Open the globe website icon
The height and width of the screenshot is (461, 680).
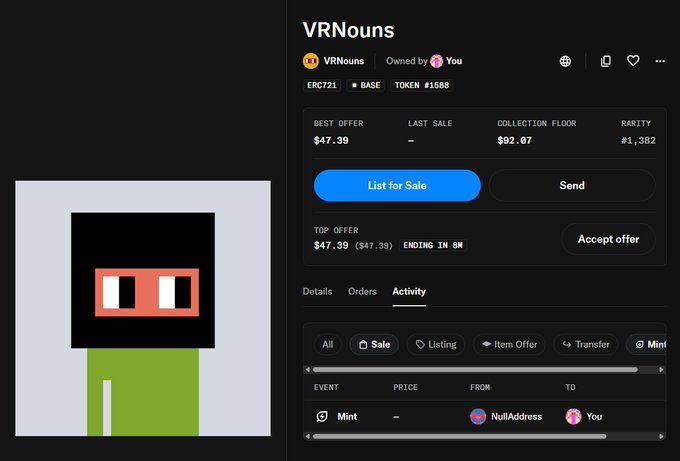click(565, 61)
